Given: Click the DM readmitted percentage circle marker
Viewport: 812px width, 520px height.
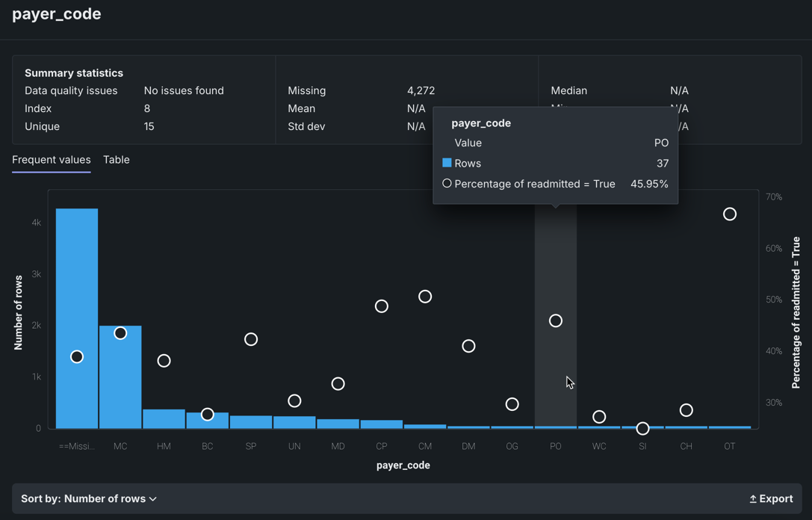Looking at the screenshot, I should click(468, 346).
